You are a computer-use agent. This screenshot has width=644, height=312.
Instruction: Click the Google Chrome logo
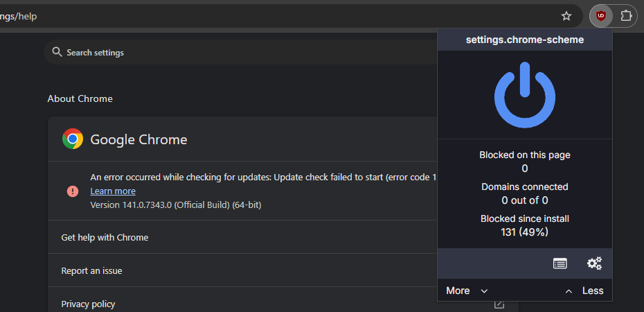[73, 139]
